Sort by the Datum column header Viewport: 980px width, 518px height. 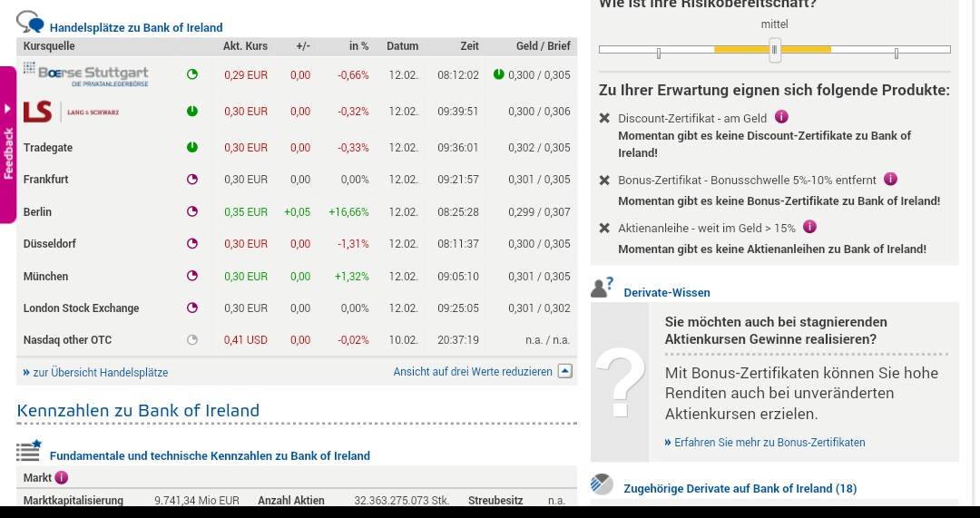(403, 45)
